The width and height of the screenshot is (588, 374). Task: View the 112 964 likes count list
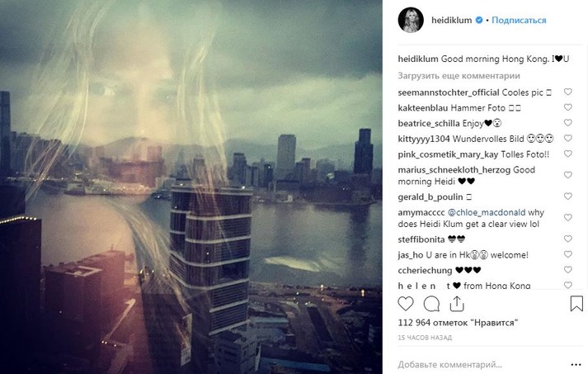point(458,323)
